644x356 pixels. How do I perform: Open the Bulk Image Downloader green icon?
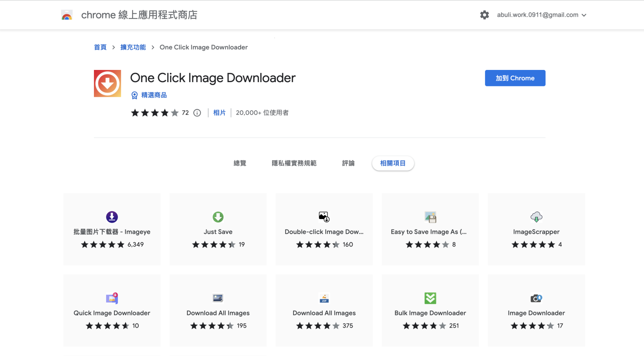click(x=430, y=298)
